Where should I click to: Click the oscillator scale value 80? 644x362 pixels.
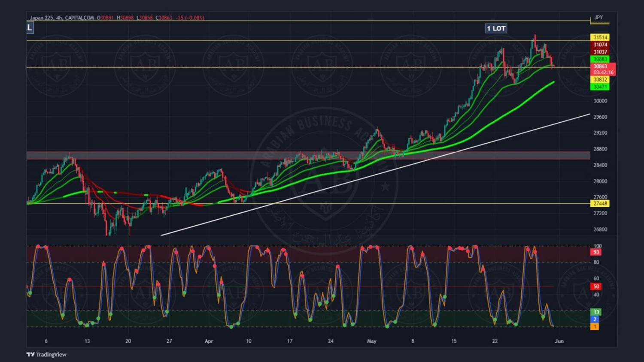click(x=596, y=262)
